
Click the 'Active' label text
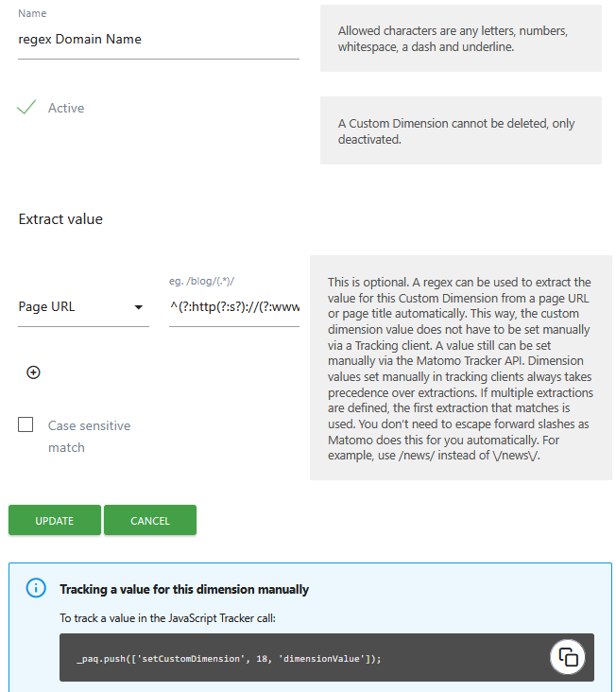tap(66, 108)
